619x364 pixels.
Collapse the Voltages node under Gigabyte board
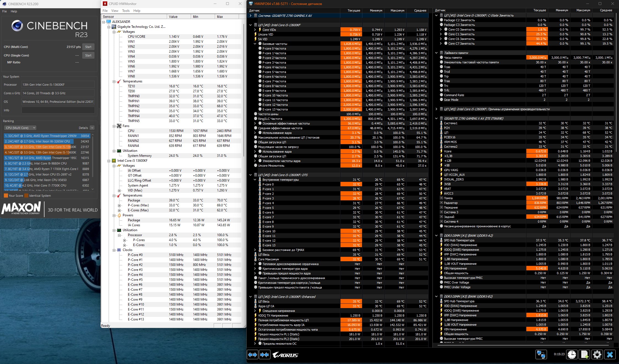click(x=114, y=32)
